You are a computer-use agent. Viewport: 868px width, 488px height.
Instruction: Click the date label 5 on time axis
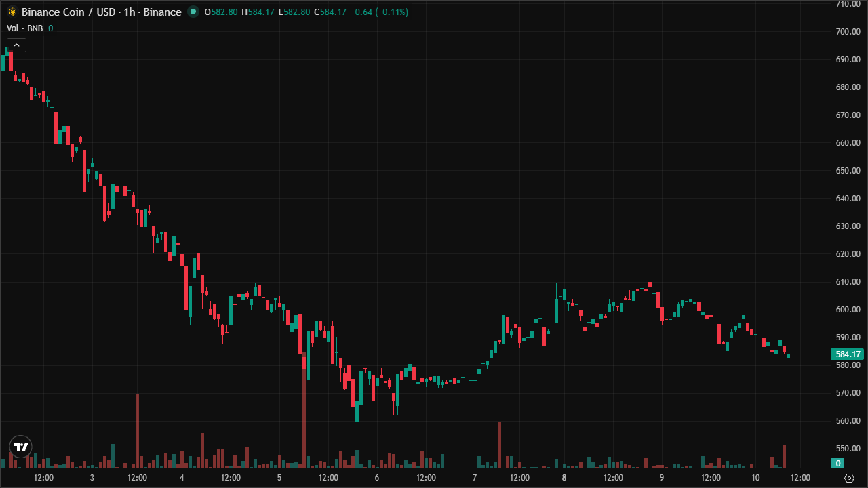pyautogui.click(x=279, y=478)
